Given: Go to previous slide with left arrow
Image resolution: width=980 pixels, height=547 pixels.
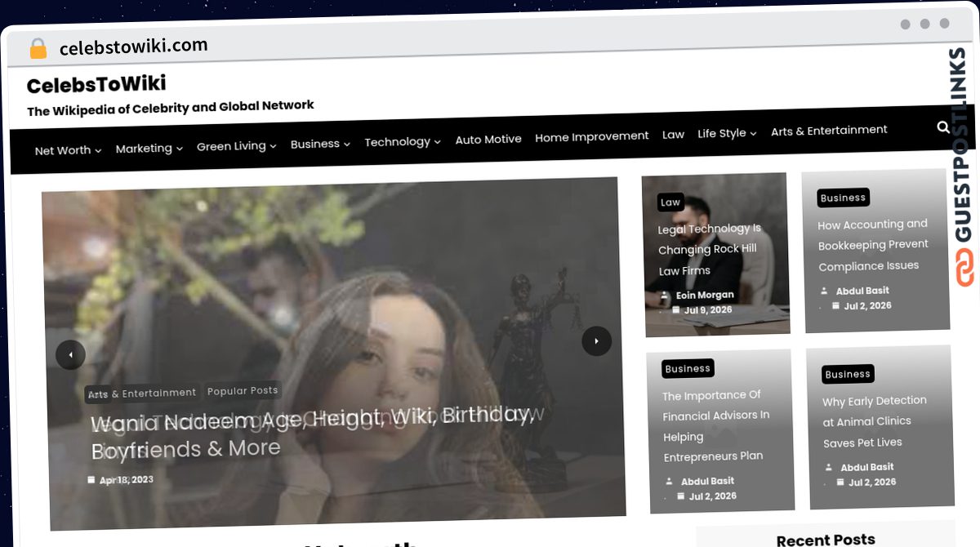Looking at the screenshot, I should pos(70,354).
